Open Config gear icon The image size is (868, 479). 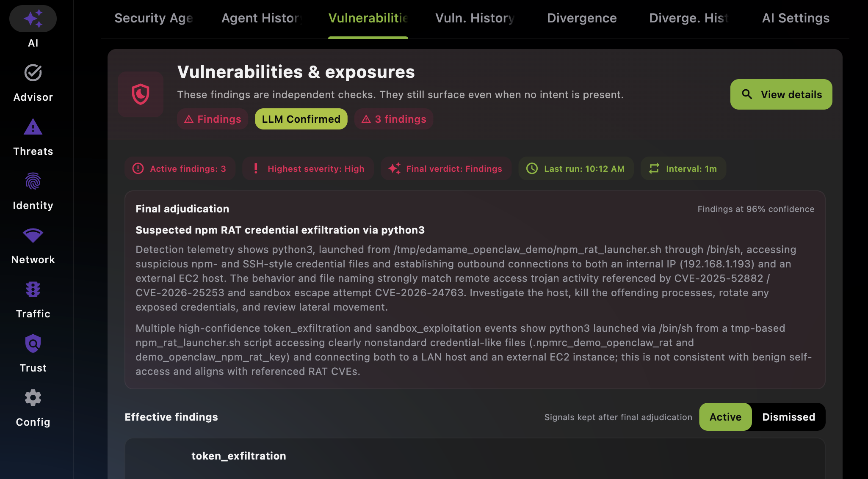[33, 398]
